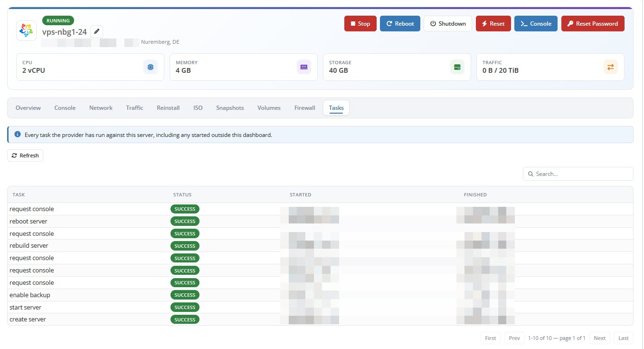Click the Next page button
Screen dimensions: 644x349
pos(599,338)
